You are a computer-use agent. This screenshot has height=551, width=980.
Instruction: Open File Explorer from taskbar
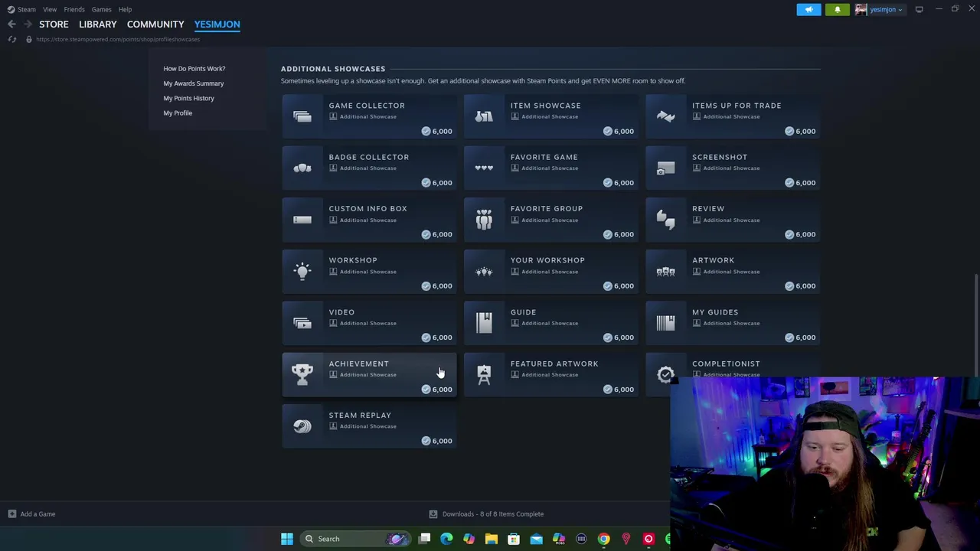(x=492, y=539)
